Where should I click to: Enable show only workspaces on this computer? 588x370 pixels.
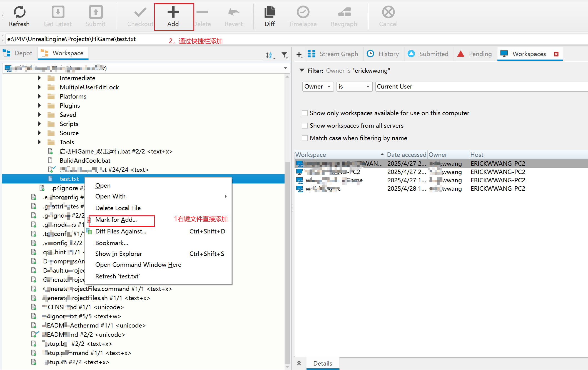pos(305,113)
